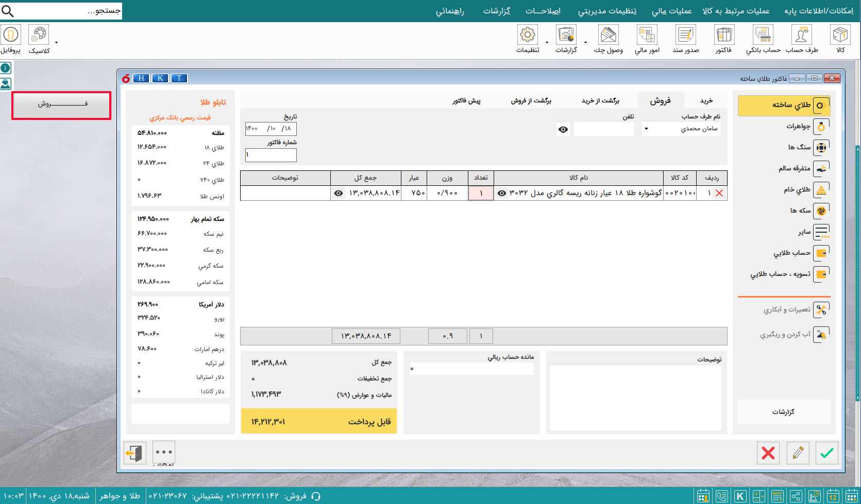Open the عمليات مالي menu
The image size is (861, 504).
671,11
